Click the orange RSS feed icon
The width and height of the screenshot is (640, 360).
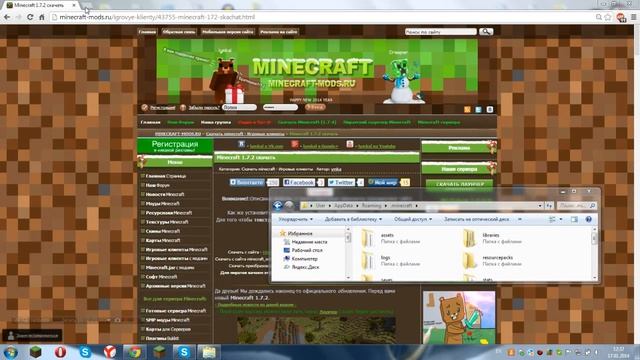click(467, 109)
